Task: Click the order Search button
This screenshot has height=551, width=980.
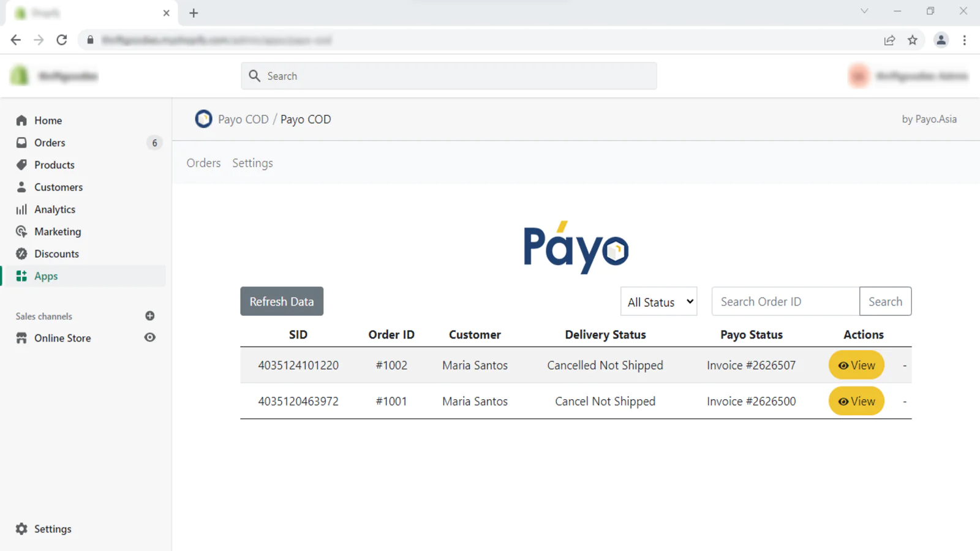Action: 885,301
